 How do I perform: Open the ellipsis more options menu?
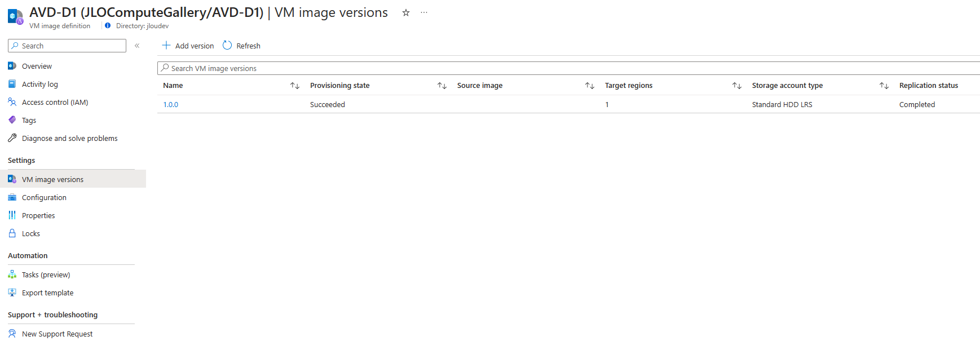424,12
